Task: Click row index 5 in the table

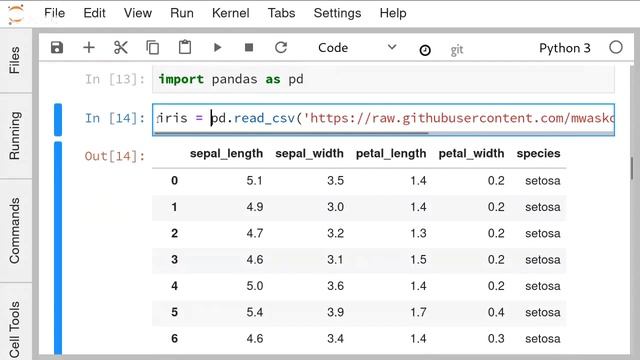Action: click(x=174, y=312)
